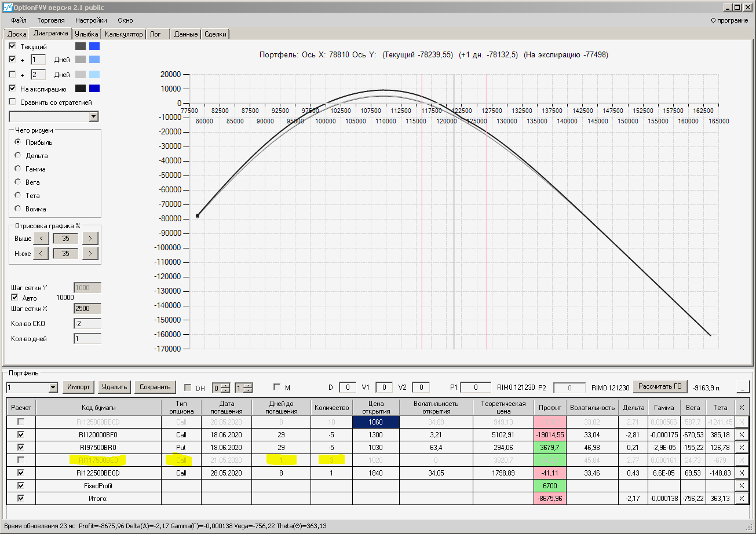
Task: Enable the +2 days curve checkbox
Action: click(13, 75)
